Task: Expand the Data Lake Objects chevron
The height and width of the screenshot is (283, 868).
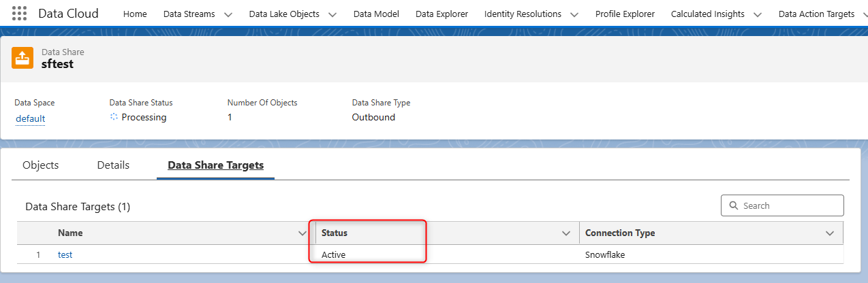Action: click(332, 14)
